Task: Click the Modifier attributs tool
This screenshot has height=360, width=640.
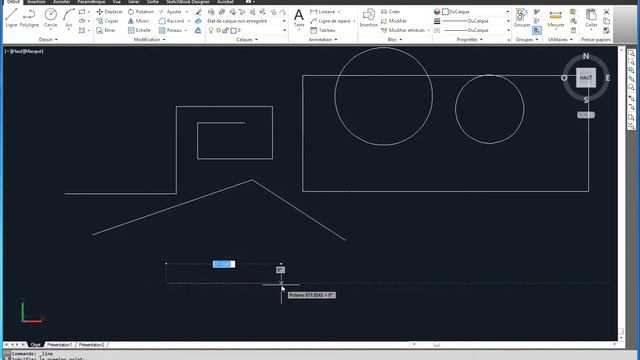Action: [403, 30]
